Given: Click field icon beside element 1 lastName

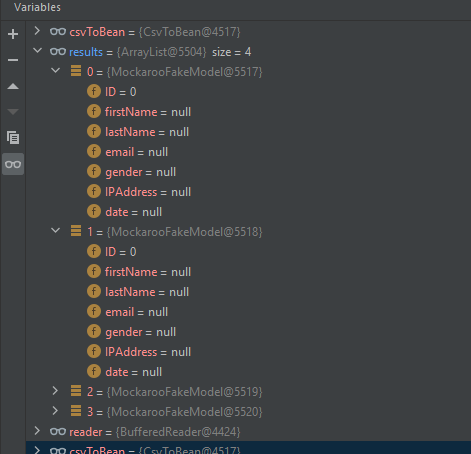Looking at the screenshot, I should pos(94,291).
